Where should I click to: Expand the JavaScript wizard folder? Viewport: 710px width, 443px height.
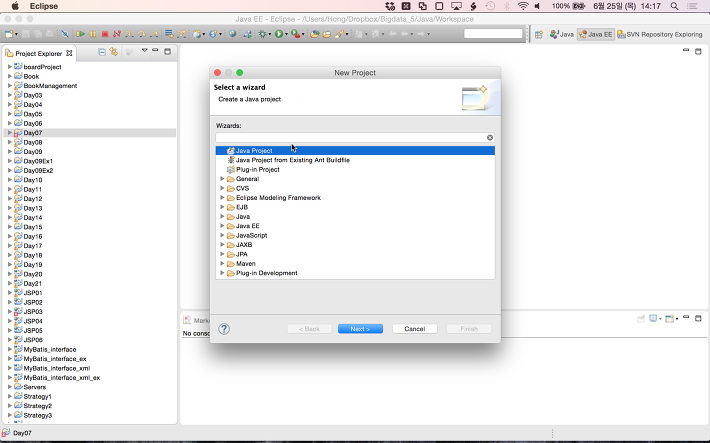point(222,235)
